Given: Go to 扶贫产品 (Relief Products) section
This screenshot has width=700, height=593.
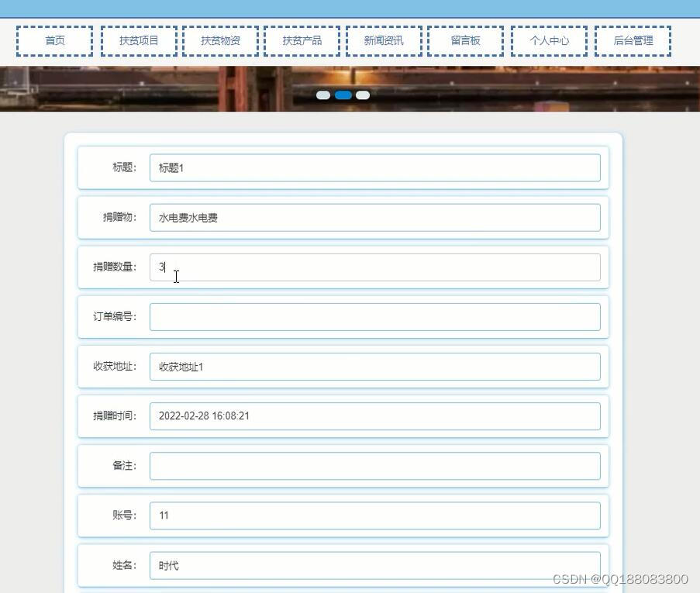Looking at the screenshot, I should (x=302, y=40).
